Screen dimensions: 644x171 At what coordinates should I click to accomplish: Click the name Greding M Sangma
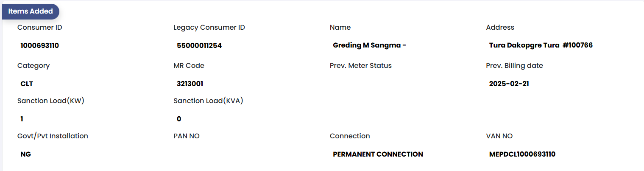(x=369, y=45)
